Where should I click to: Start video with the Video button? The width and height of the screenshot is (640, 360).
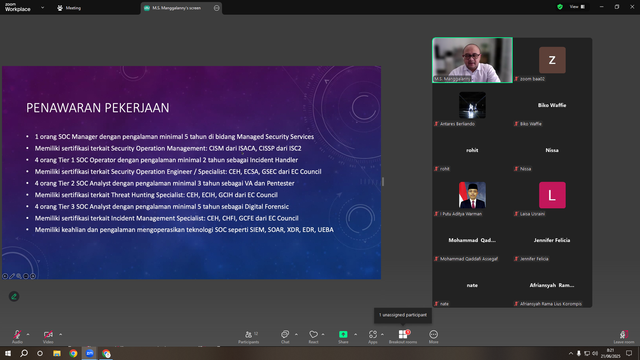[x=48, y=336]
